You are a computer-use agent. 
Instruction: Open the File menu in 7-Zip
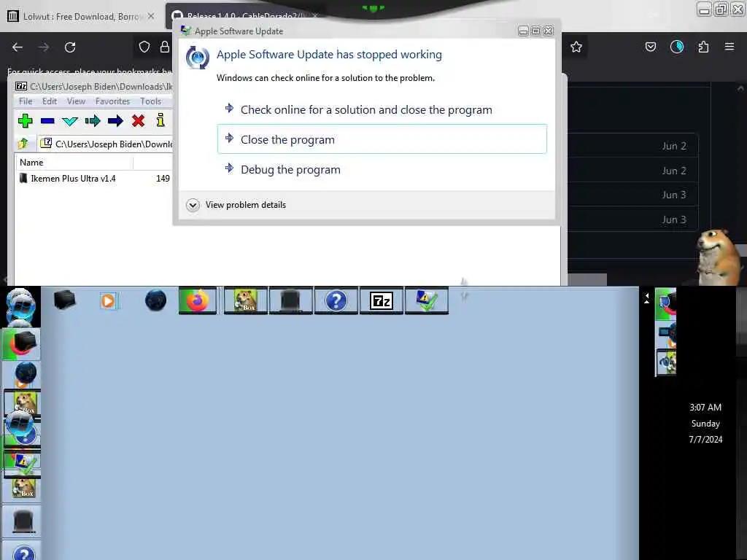(26, 101)
